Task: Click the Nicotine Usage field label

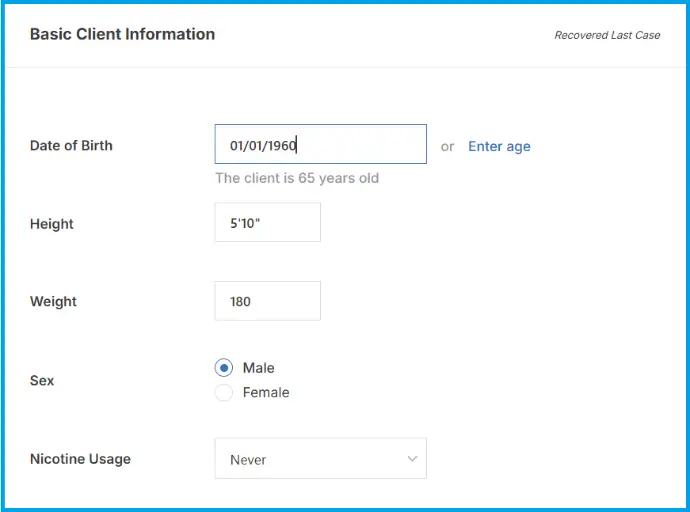Action: pyautogui.click(x=80, y=459)
